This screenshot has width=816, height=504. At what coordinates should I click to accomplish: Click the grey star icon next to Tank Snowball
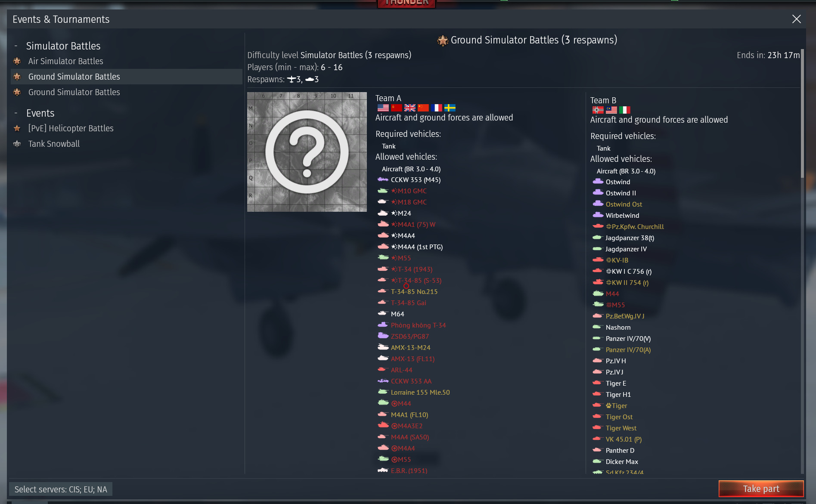[17, 144]
